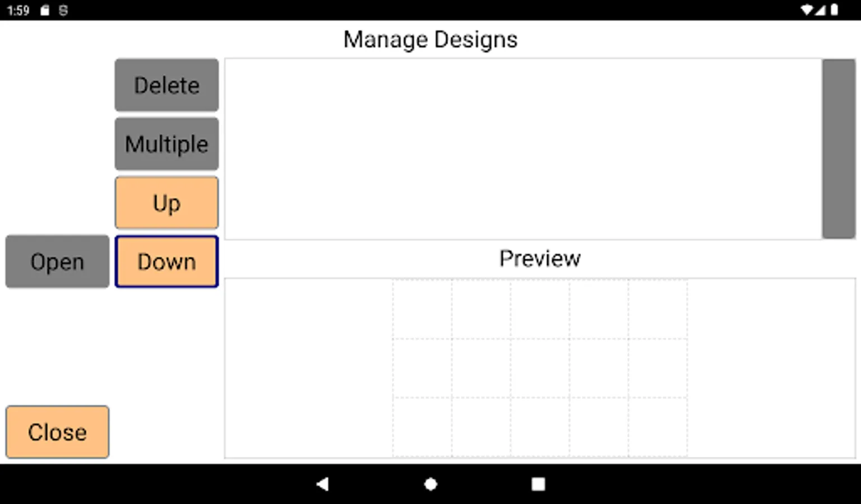Click the Preview grid canvas

[539, 368]
